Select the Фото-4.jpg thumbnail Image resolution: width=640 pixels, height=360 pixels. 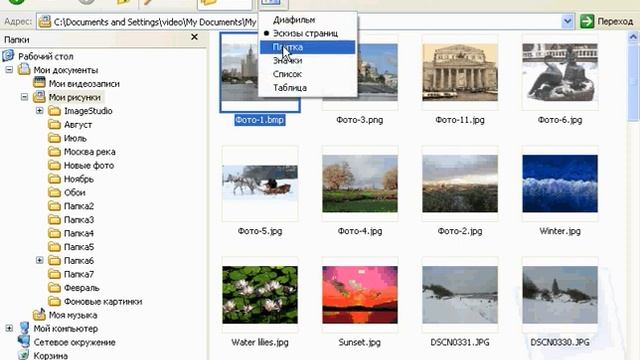tap(360, 183)
